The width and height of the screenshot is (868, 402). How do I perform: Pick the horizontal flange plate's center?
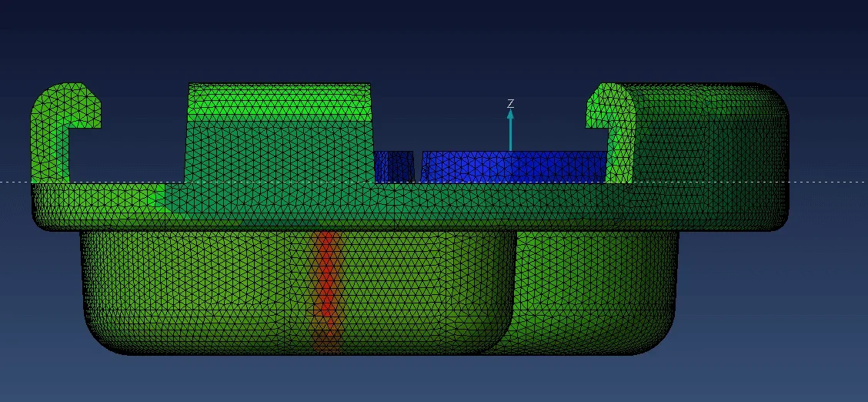pyautogui.click(x=408, y=208)
